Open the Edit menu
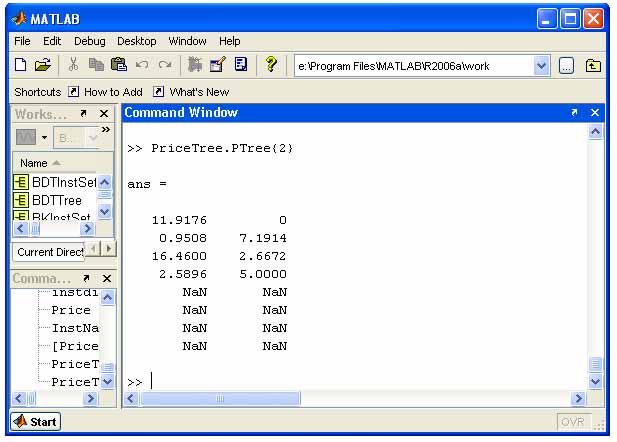 (52, 41)
